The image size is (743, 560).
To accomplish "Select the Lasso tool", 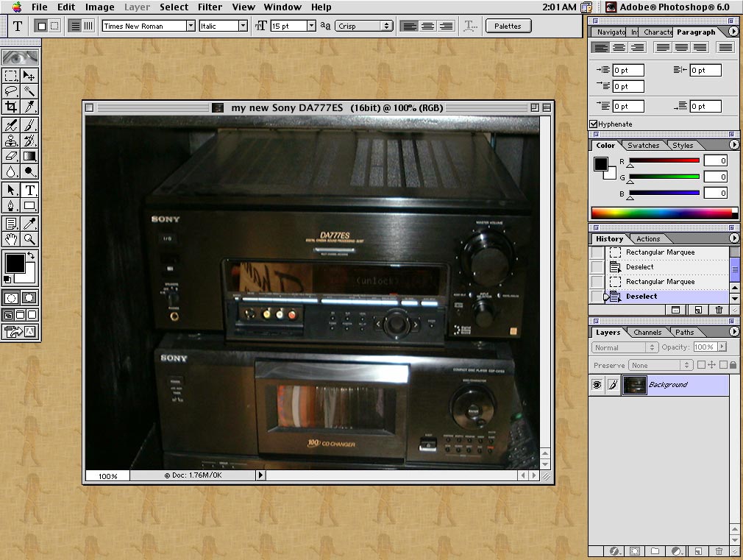I will [x=11, y=91].
